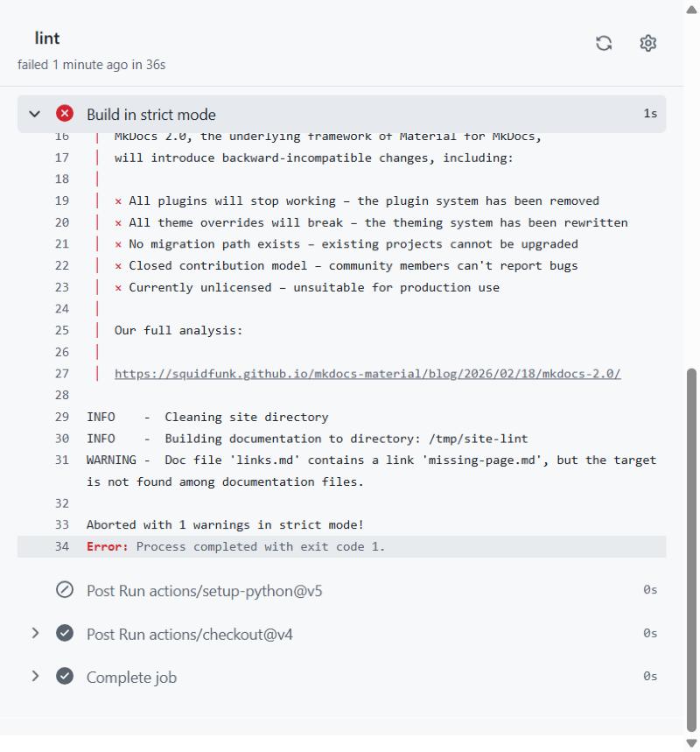
Task: Click the Complete job step label
Action: pyautogui.click(x=131, y=678)
